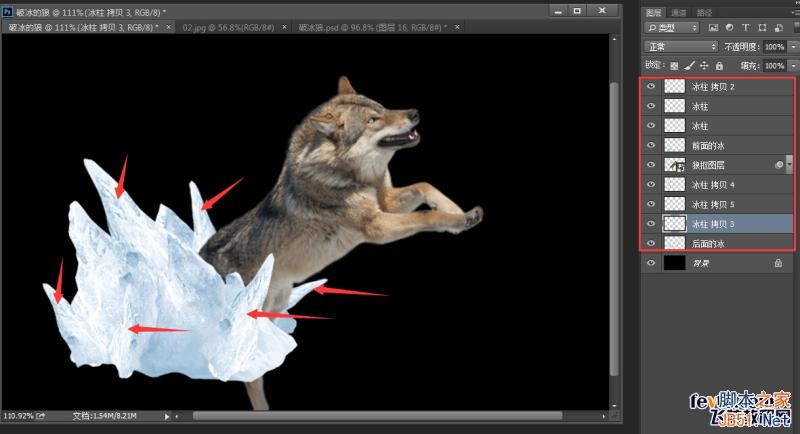800x434 pixels.
Task: Click the adjustment layer filter icon
Action: click(728, 29)
